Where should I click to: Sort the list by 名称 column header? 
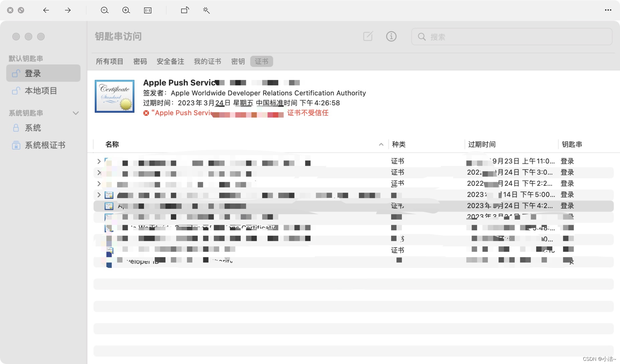click(112, 144)
